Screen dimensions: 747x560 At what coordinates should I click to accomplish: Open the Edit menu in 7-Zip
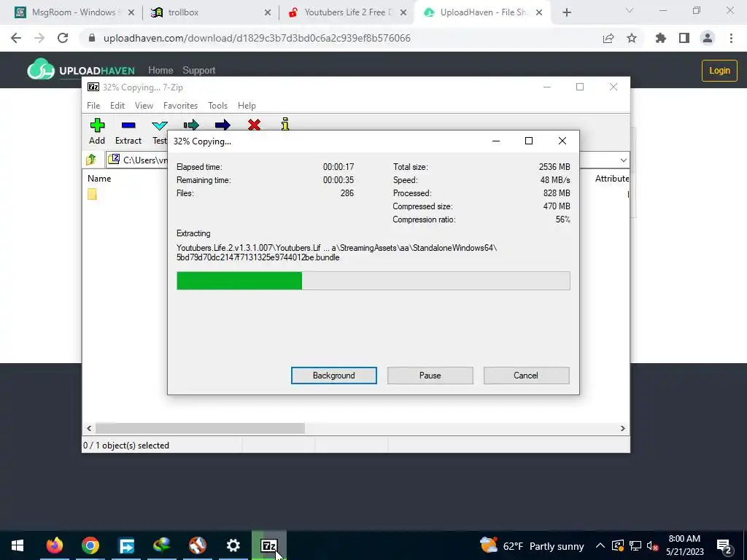[x=117, y=106]
